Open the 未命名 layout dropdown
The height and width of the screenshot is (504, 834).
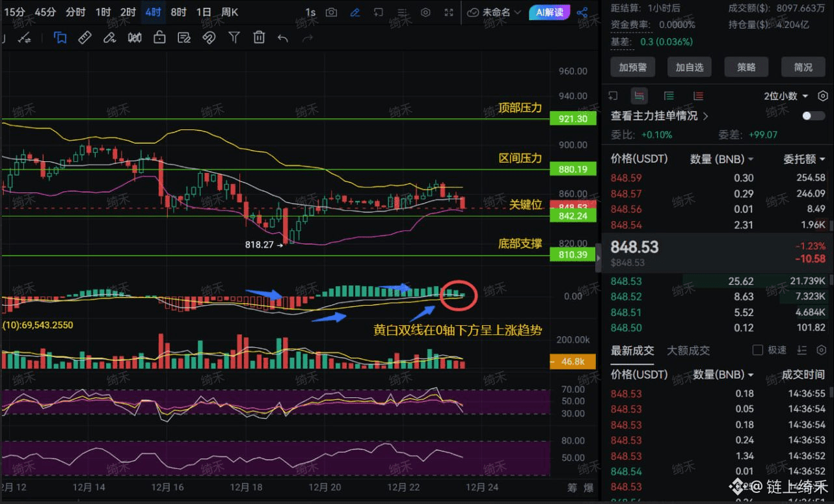(494, 12)
